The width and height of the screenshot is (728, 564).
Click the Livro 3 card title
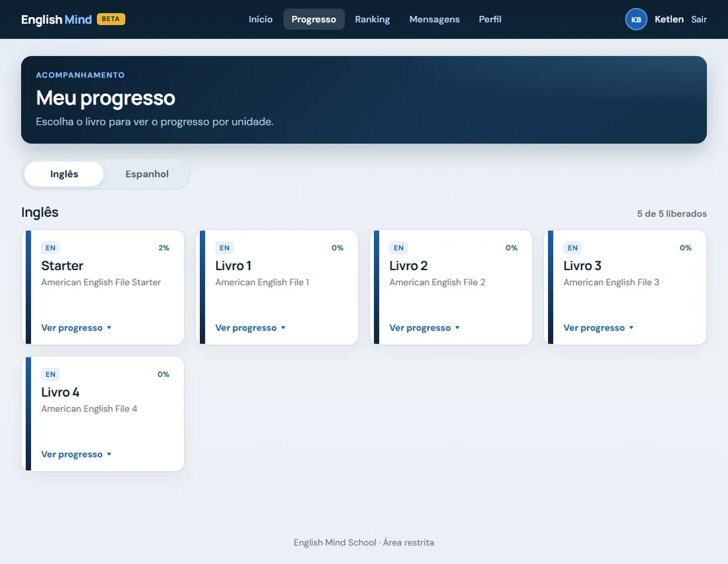[582, 265]
